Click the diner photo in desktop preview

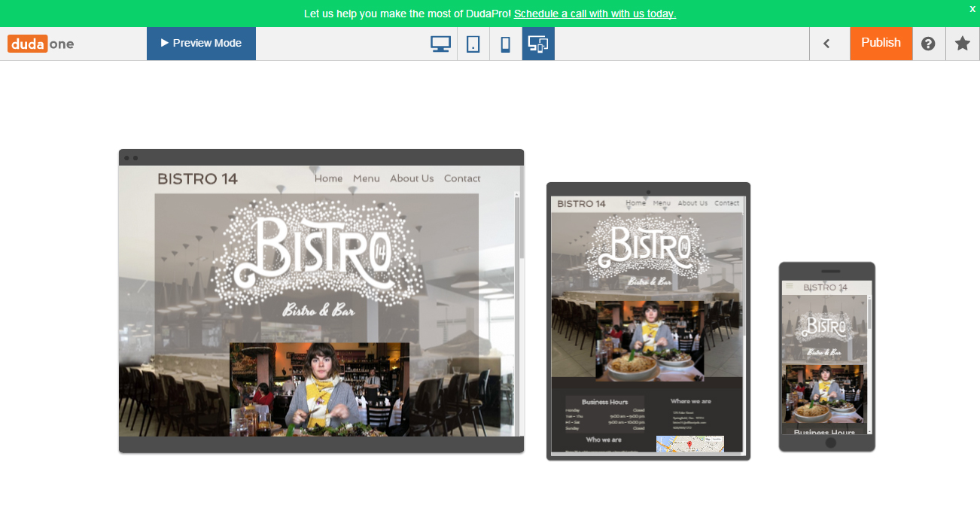click(x=319, y=388)
